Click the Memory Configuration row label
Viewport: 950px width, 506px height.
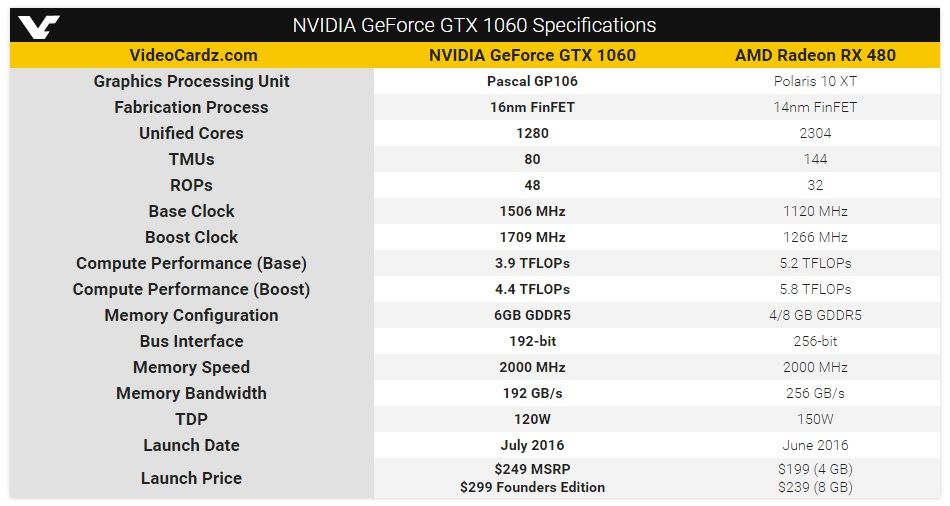point(191,315)
